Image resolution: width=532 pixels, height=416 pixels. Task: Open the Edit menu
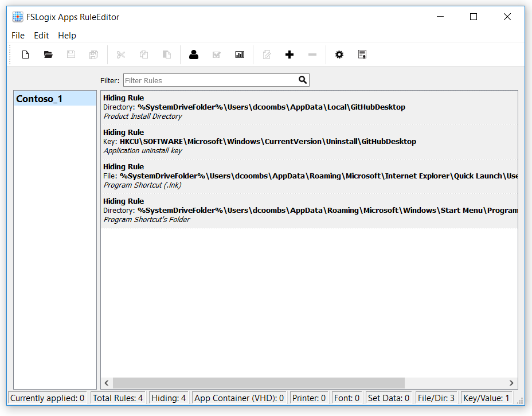coord(41,36)
